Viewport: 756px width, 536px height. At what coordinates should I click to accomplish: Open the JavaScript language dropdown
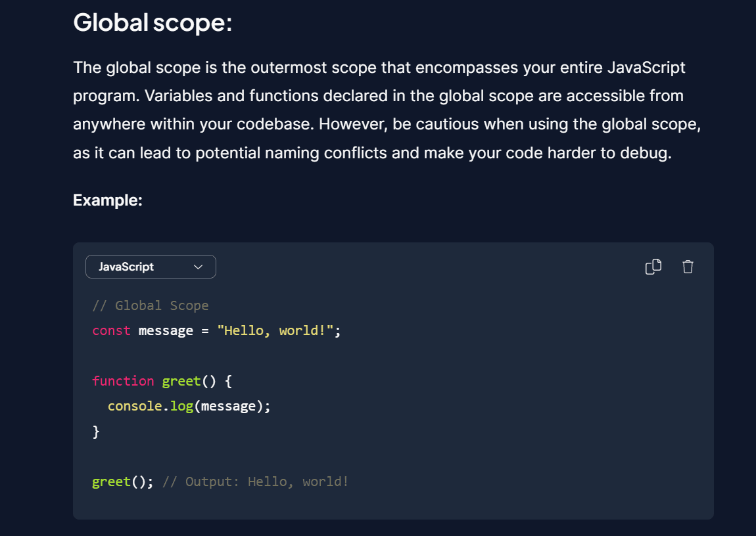click(151, 267)
